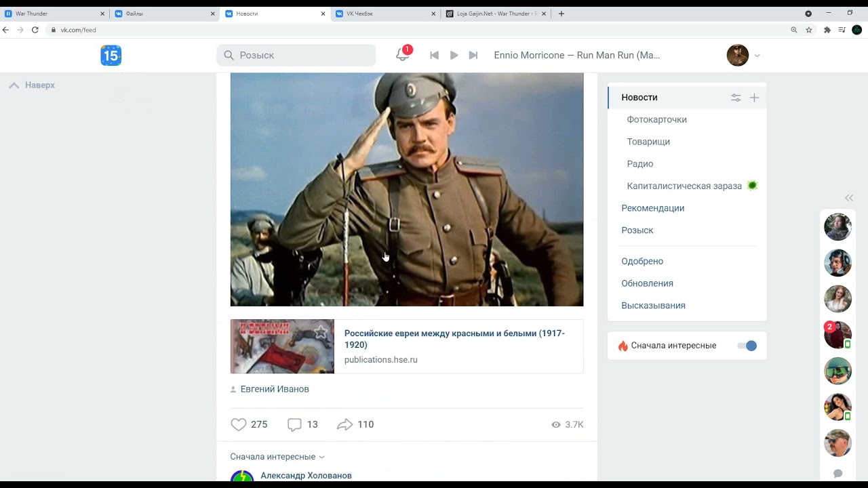The height and width of the screenshot is (488, 868).
Task: Open chat avatar with 2 unread badge
Action: pos(837,335)
